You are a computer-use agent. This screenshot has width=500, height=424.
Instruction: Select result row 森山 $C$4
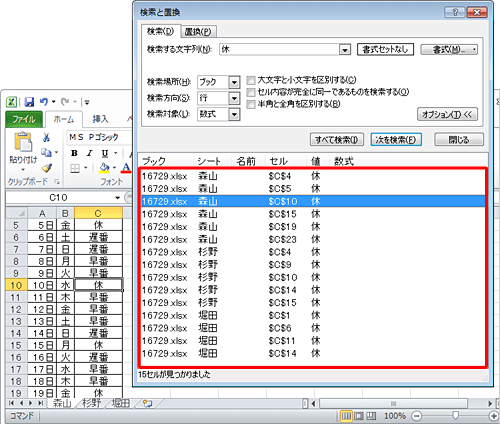pyautogui.click(x=313, y=176)
